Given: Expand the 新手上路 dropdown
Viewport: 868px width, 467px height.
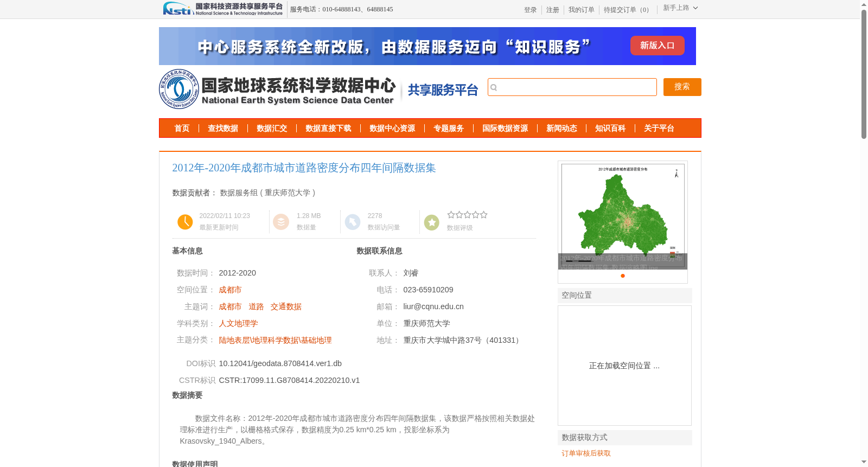Looking at the screenshot, I should coord(680,8).
